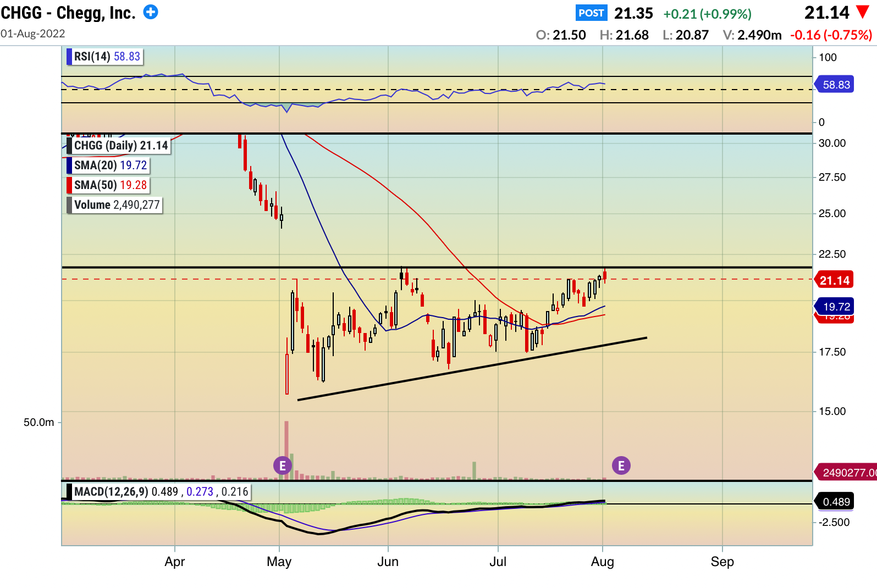Click the CHGG - Chegg, Inc. title
This screenshot has height=588, width=877.
click(68, 13)
